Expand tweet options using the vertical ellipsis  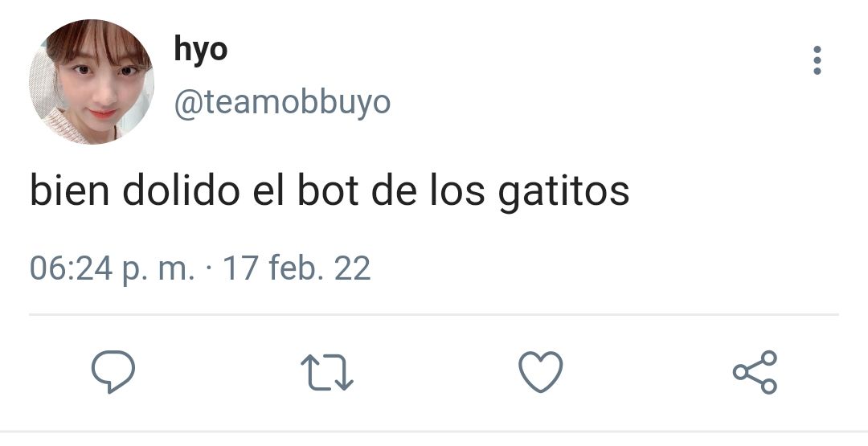[817, 60]
